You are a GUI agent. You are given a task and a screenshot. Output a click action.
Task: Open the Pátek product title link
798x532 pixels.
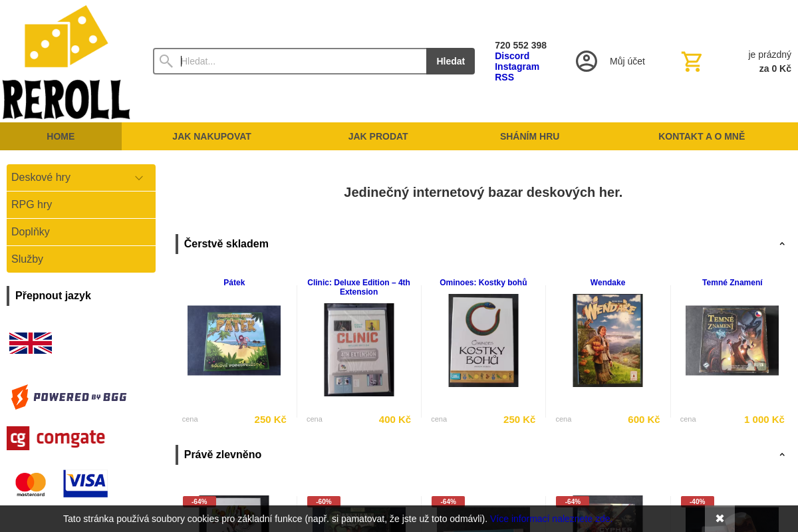coord(234,283)
